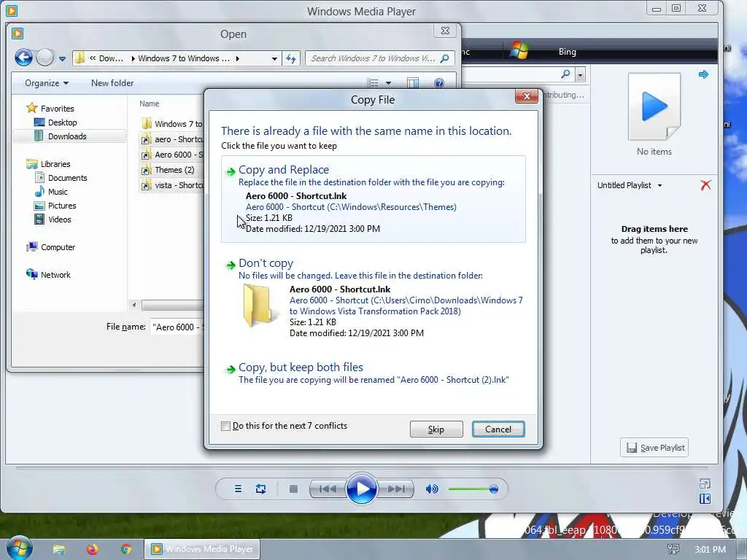
Task: Open File Explorer from taskbar
Action: tap(59, 549)
